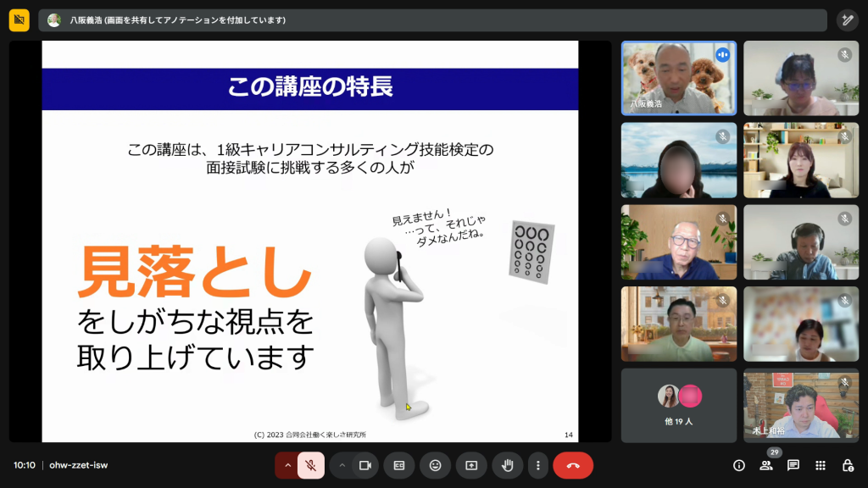
Task: Raise your hand in the meeting
Action: point(507,465)
